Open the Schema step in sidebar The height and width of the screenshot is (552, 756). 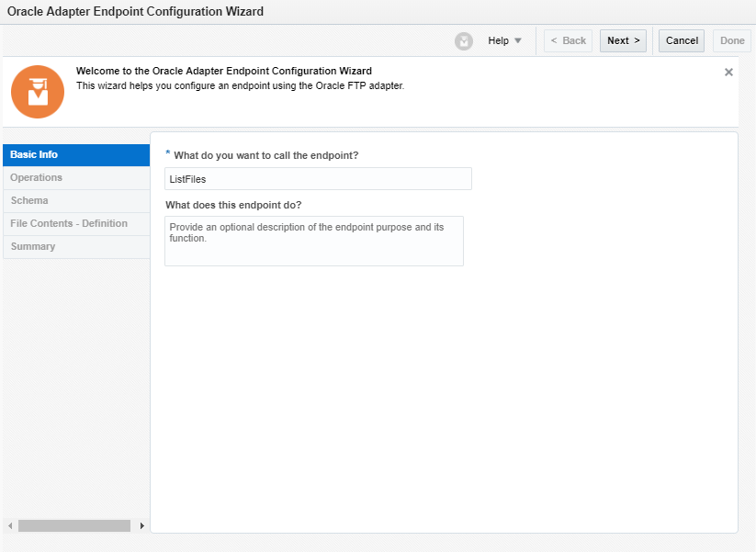tap(76, 201)
